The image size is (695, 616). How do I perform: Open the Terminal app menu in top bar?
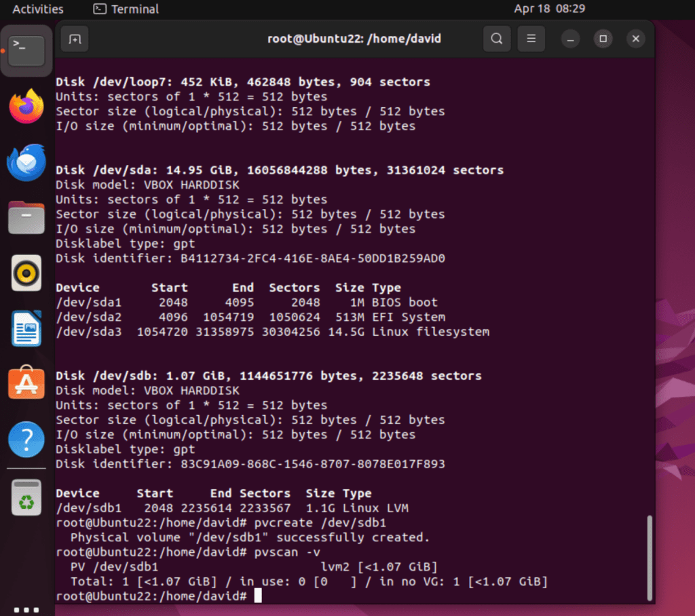point(126,9)
